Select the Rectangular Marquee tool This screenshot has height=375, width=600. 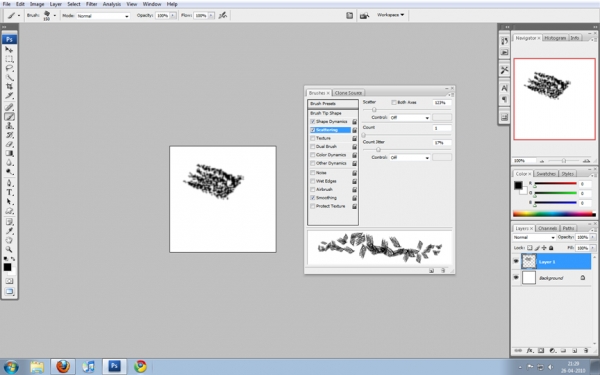9,59
